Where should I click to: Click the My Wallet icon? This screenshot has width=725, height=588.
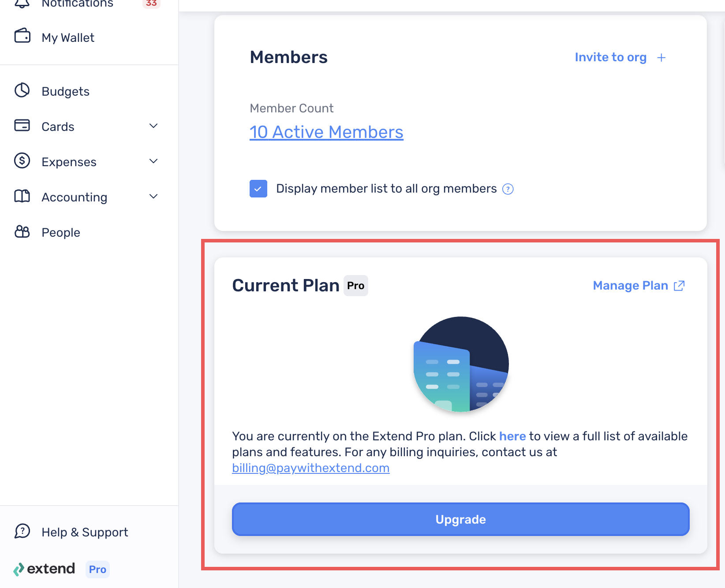(22, 36)
